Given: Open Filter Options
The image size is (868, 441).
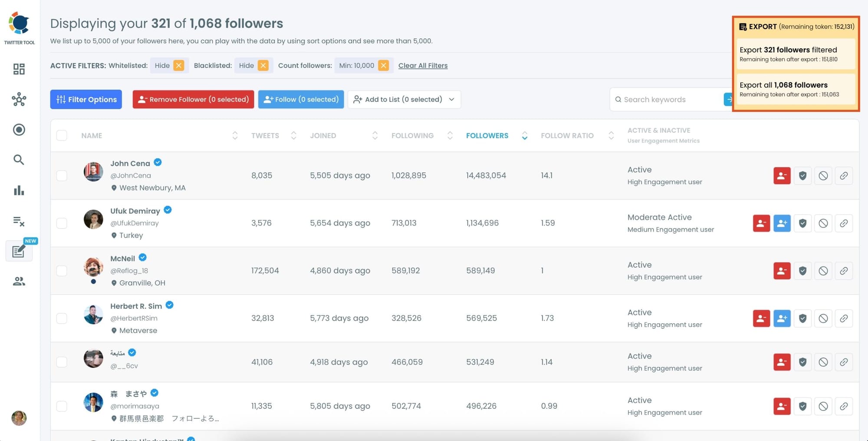Looking at the screenshot, I should point(85,99).
